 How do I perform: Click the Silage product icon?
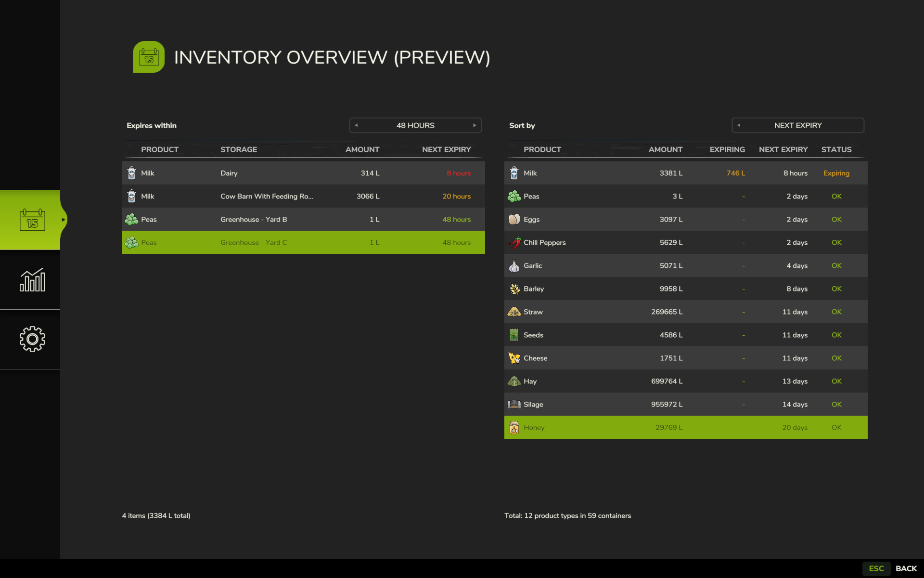(x=514, y=404)
